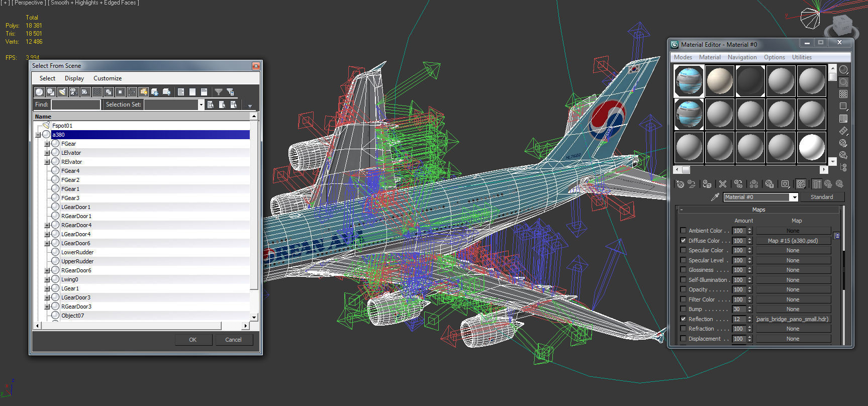Click Put Material to Scene icon
The width and height of the screenshot is (868, 406).
click(692, 184)
